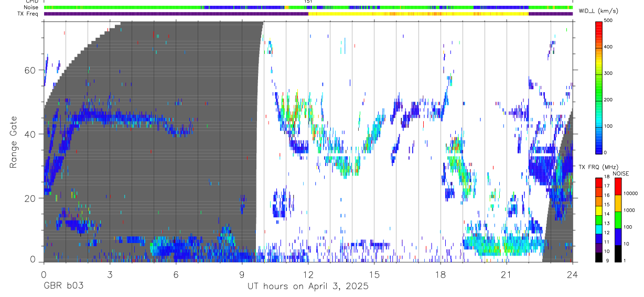Image resolution: width=644 pixels, height=297 pixels.
Task: Click the "18" tick on TX FRQ legend
Action: tap(607, 177)
